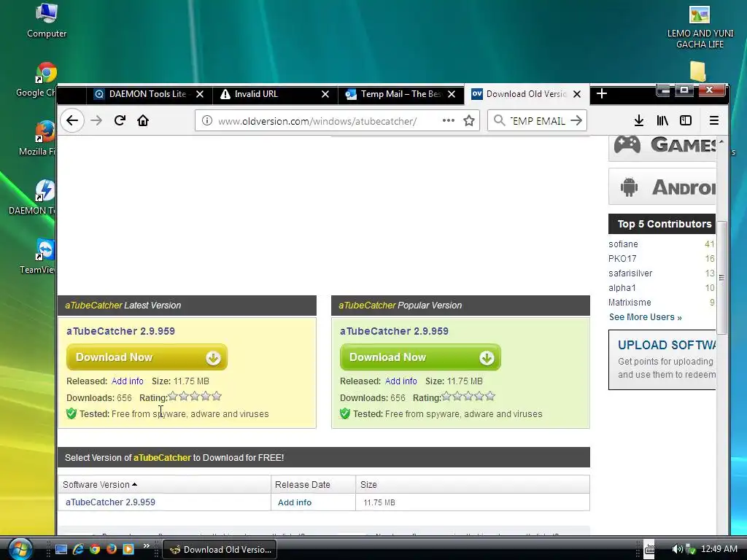Launch Firefox from quick launch bar
Screen dimensions: 747x560
pos(112,549)
